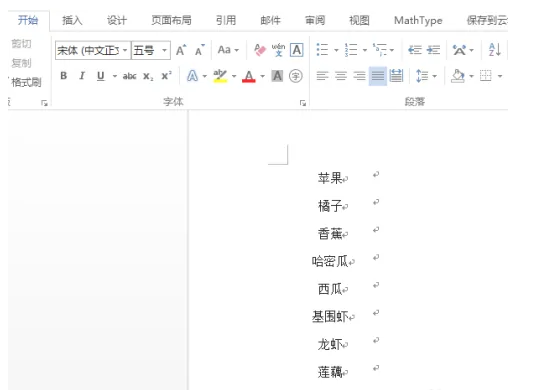
Task: Open the font size dropdown 五号
Action: point(151,51)
